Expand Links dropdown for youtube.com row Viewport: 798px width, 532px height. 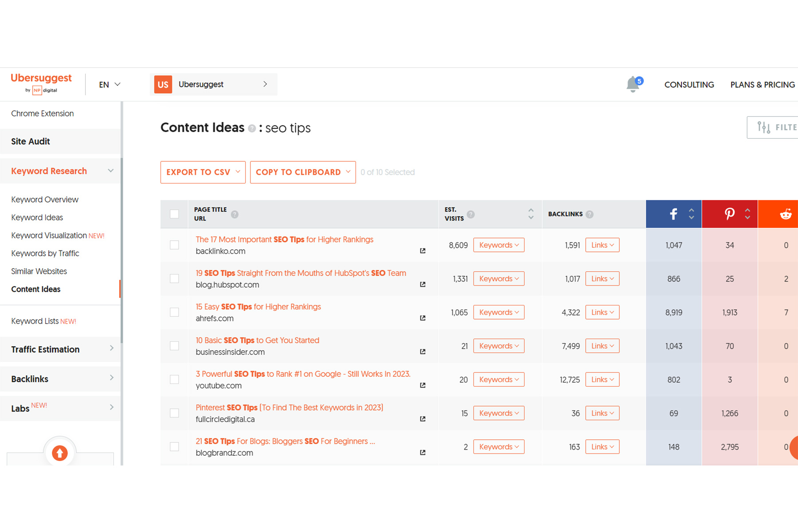coord(602,379)
